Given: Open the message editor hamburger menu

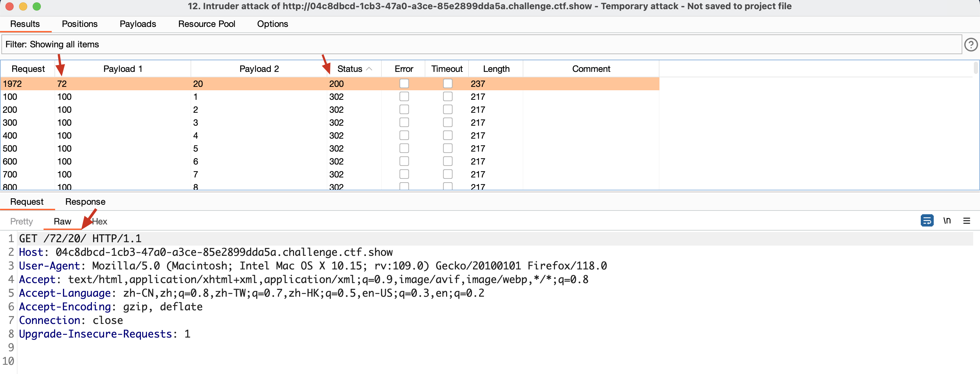Looking at the screenshot, I should click(966, 221).
